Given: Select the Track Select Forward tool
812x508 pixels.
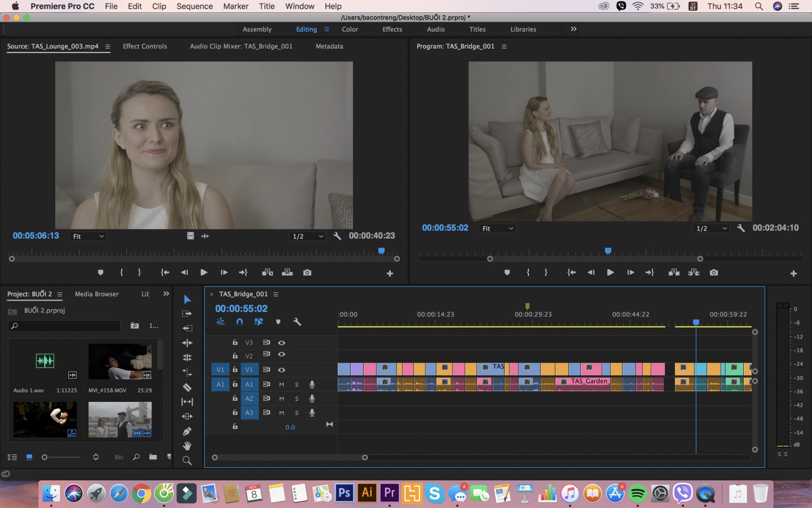Looking at the screenshot, I should (x=187, y=314).
